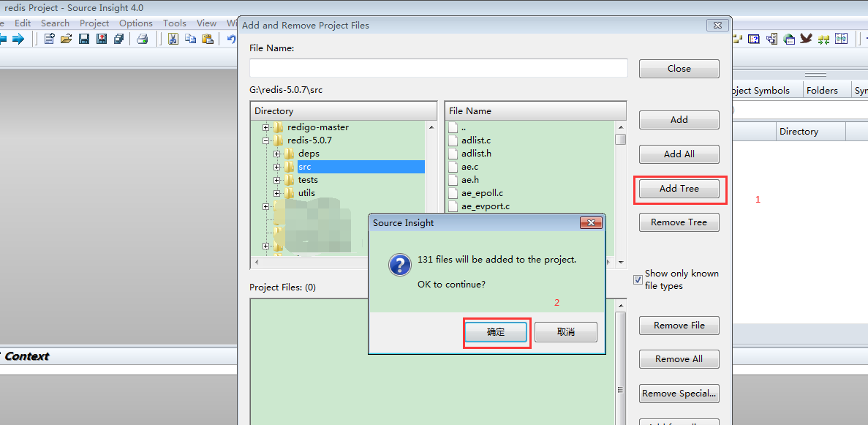Click the brown bird toolbar icon

point(806,39)
